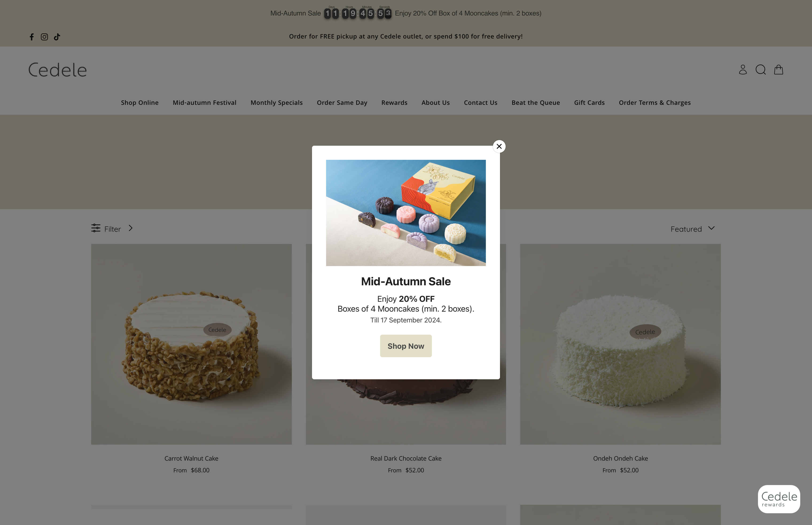Open the search magnifier icon

coord(761,70)
